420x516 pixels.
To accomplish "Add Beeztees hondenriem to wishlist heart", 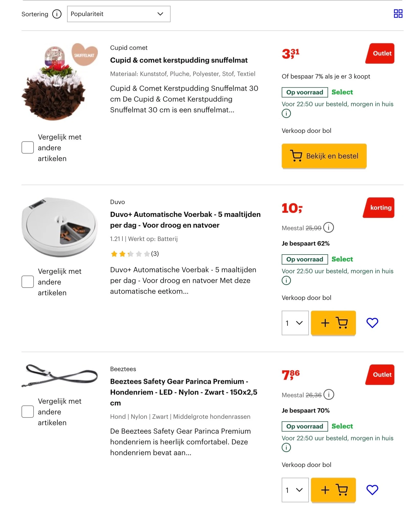I will pyautogui.click(x=372, y=490).
